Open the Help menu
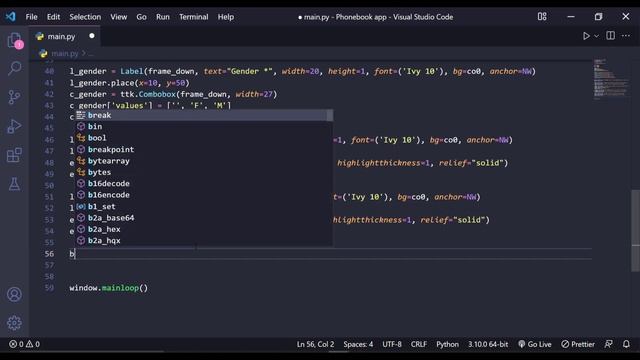Screen dimensions: 640x360 pos(225,17)
